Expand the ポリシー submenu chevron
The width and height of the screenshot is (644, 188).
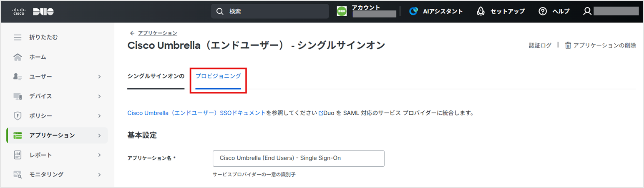click(x=99, y=116)
